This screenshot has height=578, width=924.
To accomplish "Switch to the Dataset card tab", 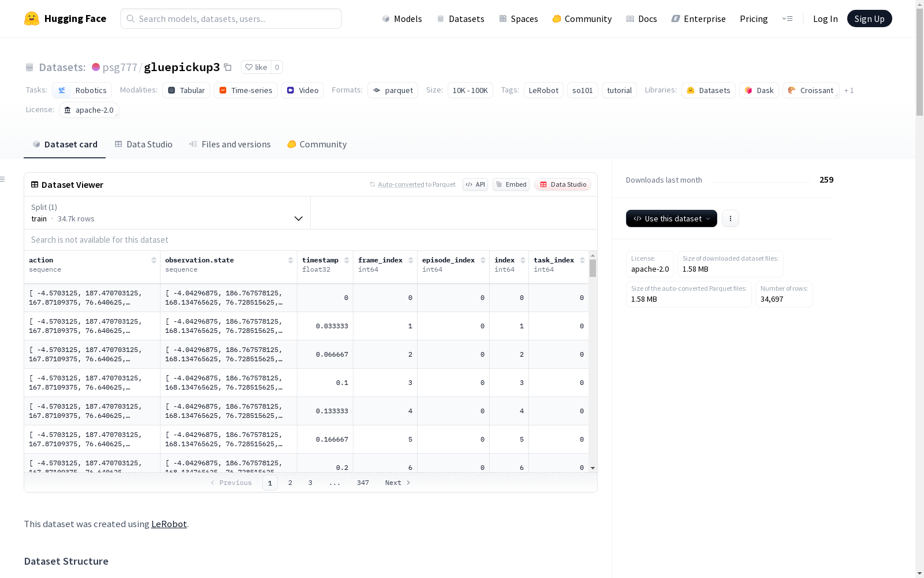I will [65, 144].
